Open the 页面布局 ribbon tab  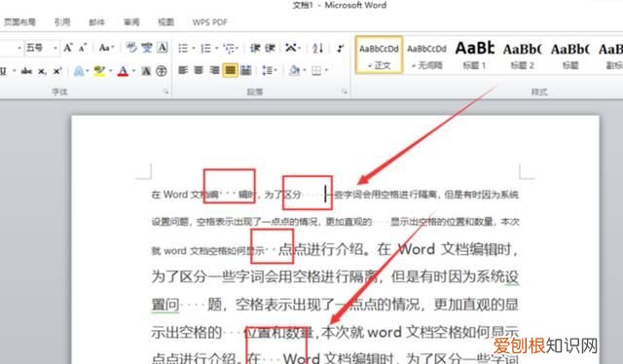[x=19, y=21]
